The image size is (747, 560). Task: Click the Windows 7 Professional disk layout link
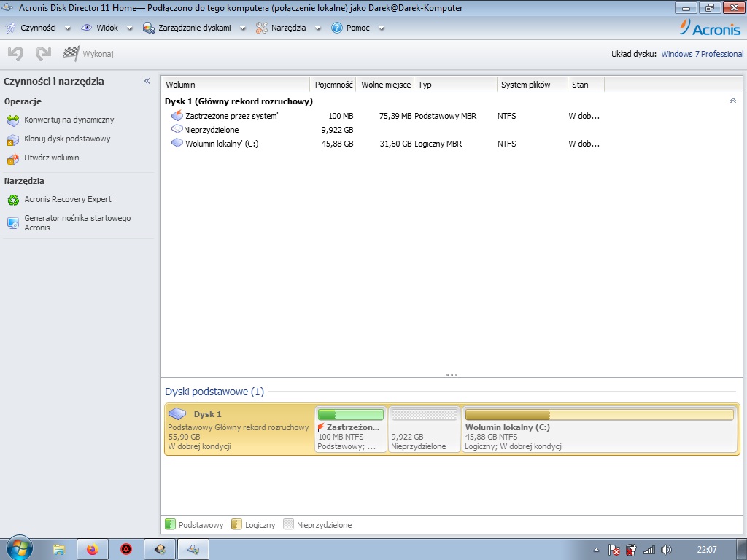[x=703, y=54]
